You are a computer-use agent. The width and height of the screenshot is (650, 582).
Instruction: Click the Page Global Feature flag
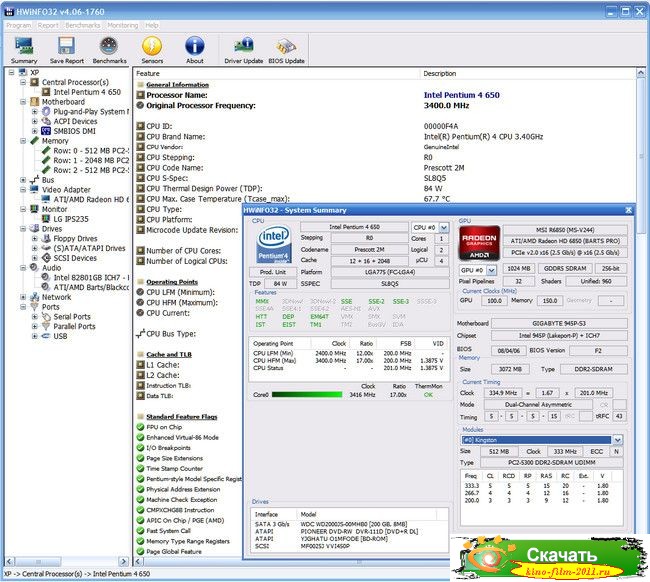pyautogui.click(x=174, y=551)
